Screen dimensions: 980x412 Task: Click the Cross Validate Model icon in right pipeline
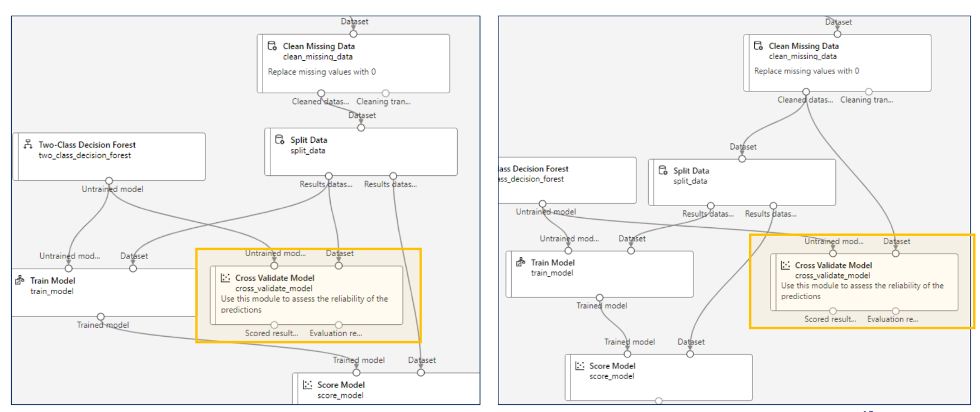coord(785,265)
